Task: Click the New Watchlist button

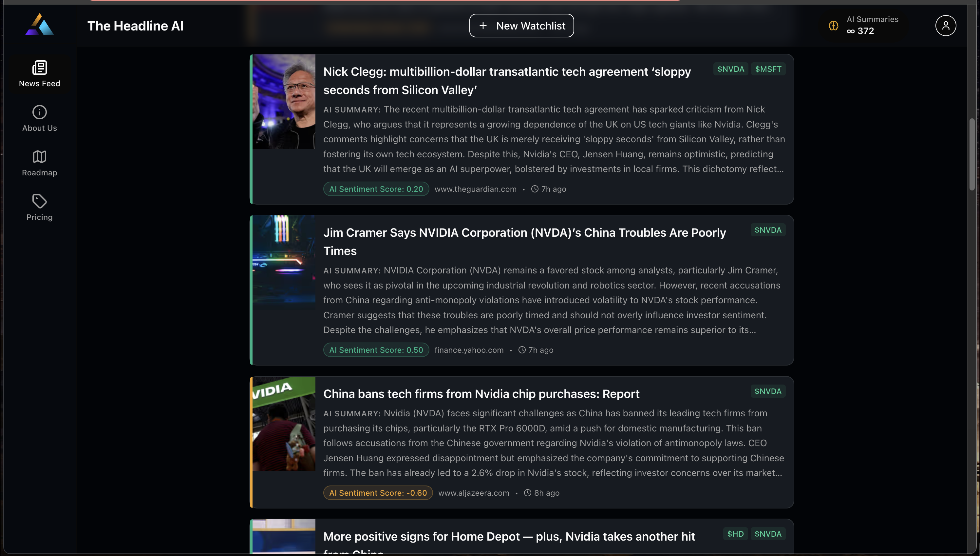Action: pos(521,26)
